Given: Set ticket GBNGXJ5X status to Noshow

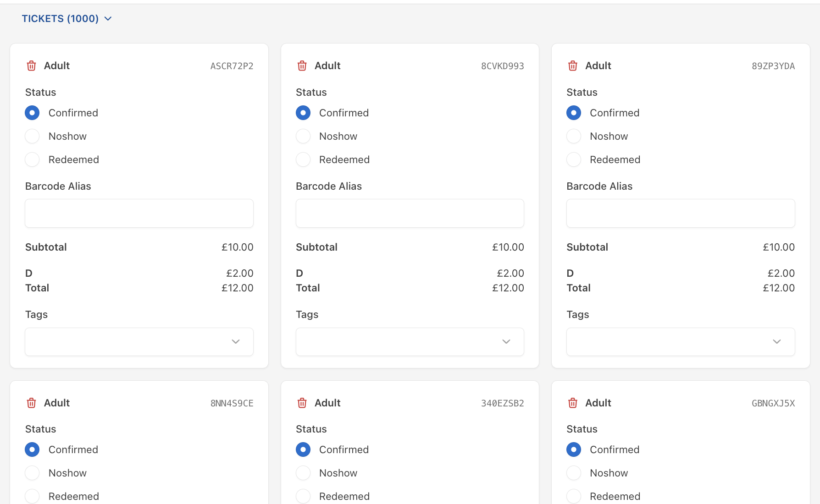Looking at the screenshot, I should 574,473.
